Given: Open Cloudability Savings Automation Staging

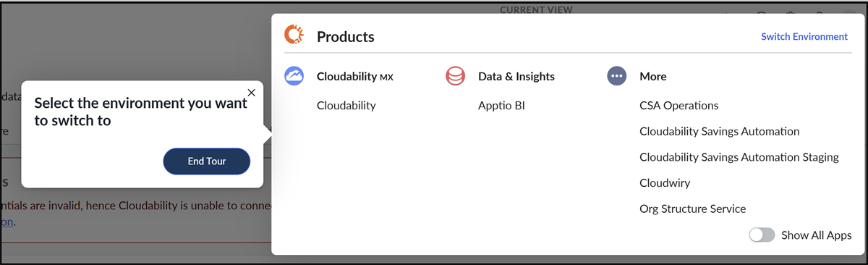Looking at the screenshot, I should point(739,157).
